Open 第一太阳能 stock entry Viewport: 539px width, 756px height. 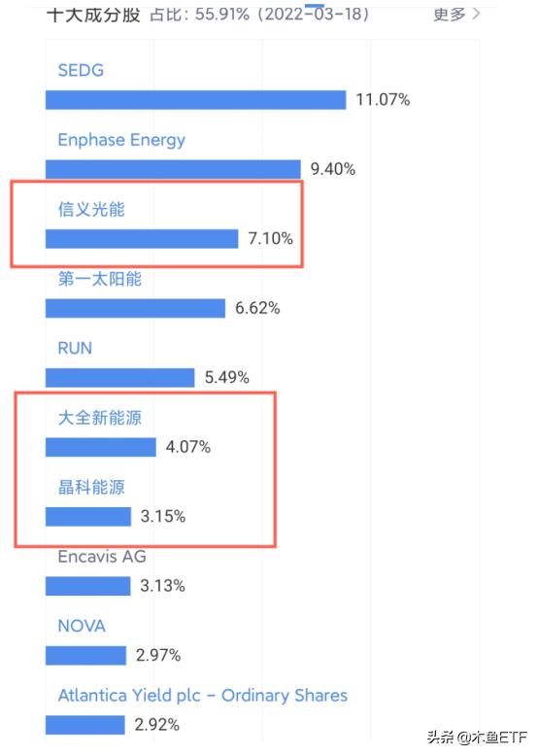click(100, 279)
